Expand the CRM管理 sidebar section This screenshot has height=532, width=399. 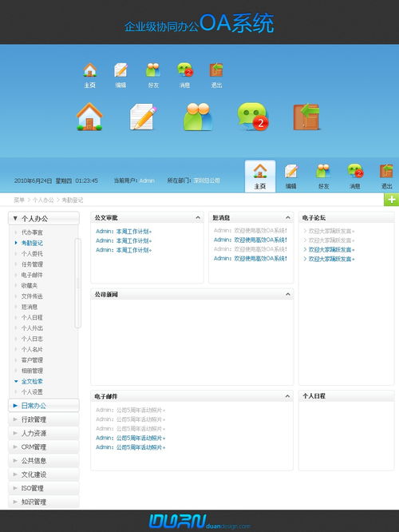click(44, 447)
